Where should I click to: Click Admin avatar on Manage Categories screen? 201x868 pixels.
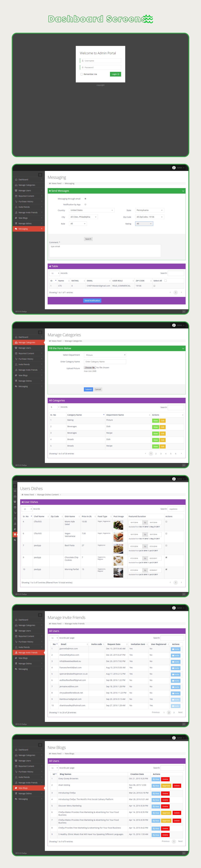(x=174, y=325)
